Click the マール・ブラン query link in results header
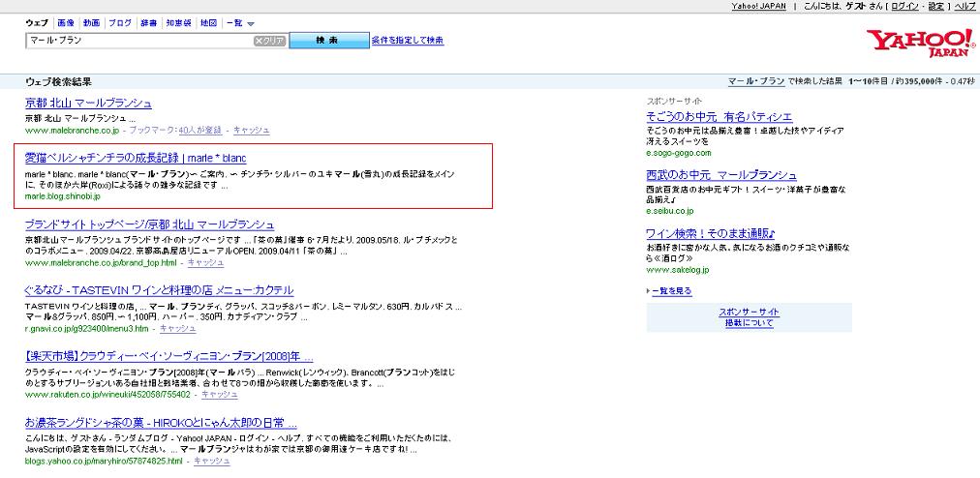Viewport: 980px width, 478px height. pos(756,81)
